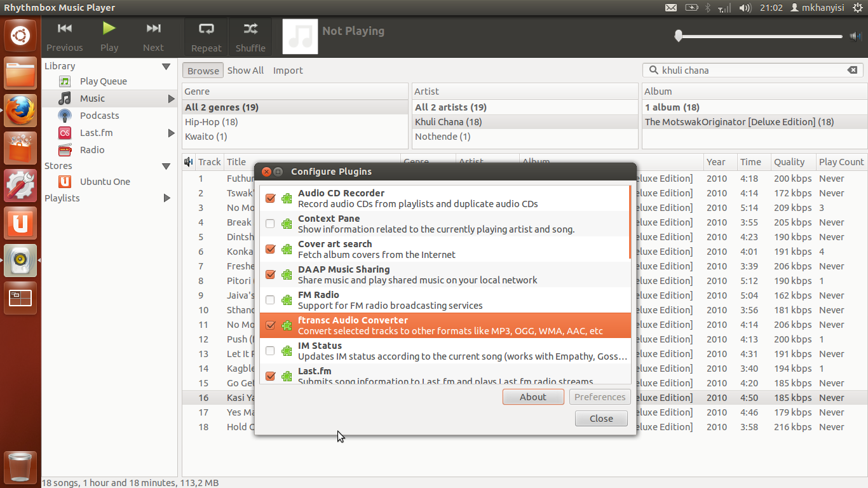Collapse the Stores section arrow

[x=166, y=166]
